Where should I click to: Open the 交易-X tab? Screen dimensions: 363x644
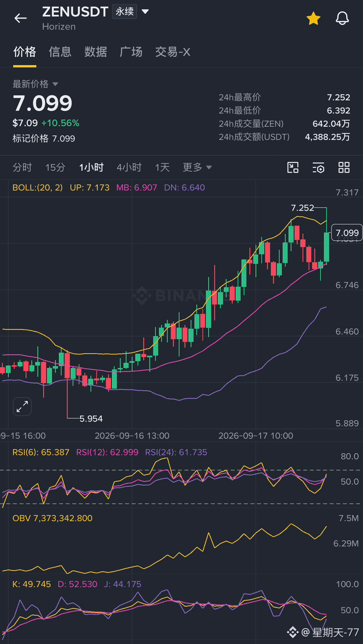click(173, 52)
